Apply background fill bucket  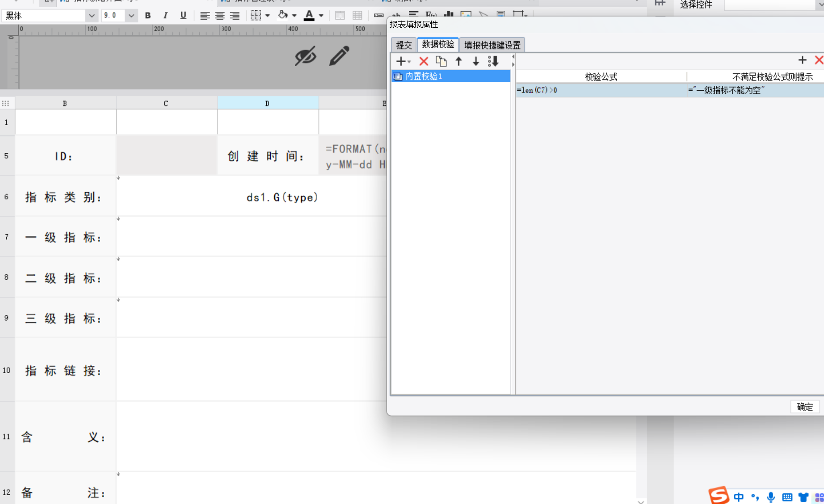coord(282,16)
